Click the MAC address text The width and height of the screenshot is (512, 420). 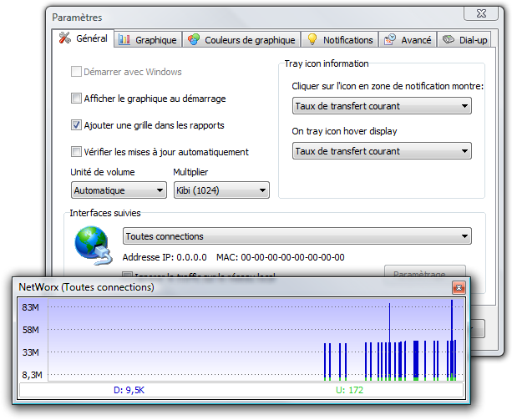pos(281,257)
